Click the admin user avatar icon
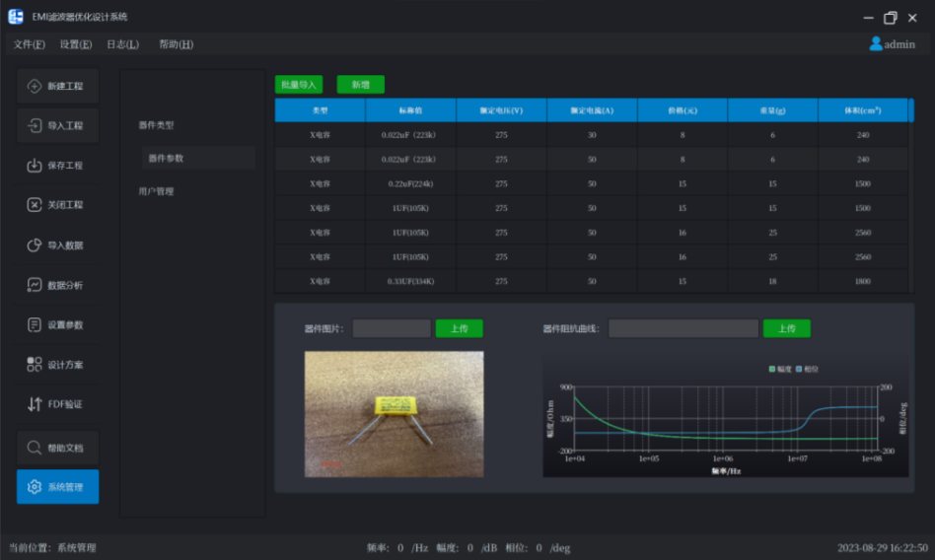935x560 pixels. (x=876, y=43)
